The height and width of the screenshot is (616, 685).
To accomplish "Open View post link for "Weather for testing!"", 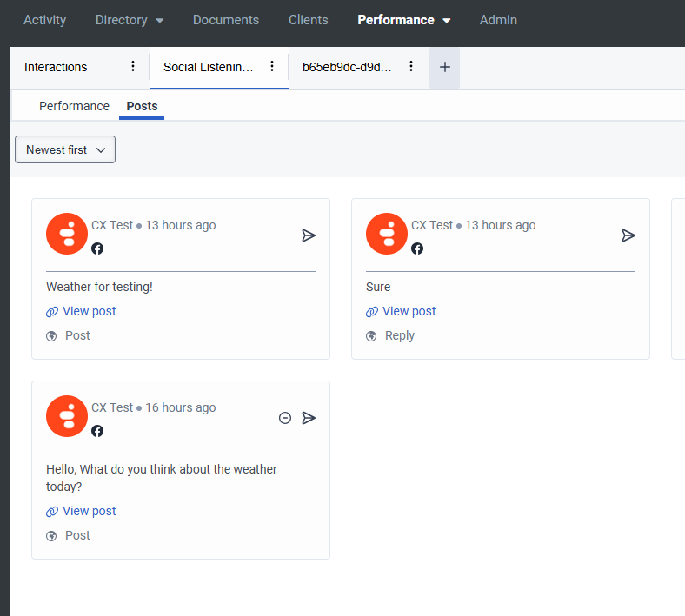I will [x=89, y=311].
